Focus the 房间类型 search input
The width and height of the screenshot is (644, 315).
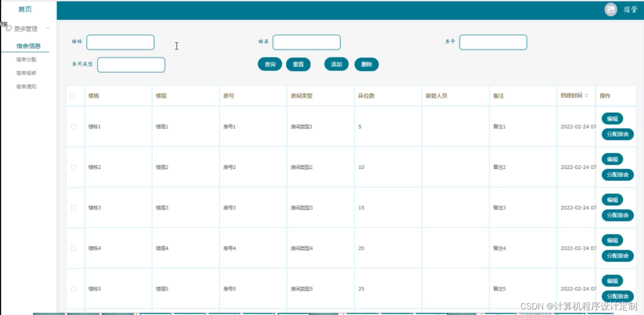click(131, 65)
